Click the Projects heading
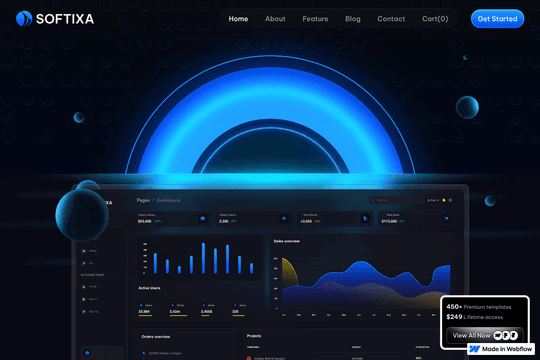The height and width of the screenshot is (360, 540). coord(254,336)
